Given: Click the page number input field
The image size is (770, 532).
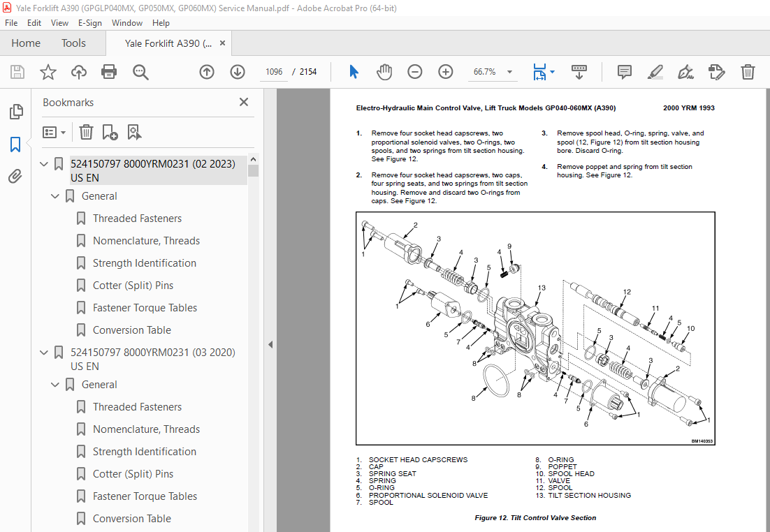Looking at the screenshot, I should click(x=273, y=72).
